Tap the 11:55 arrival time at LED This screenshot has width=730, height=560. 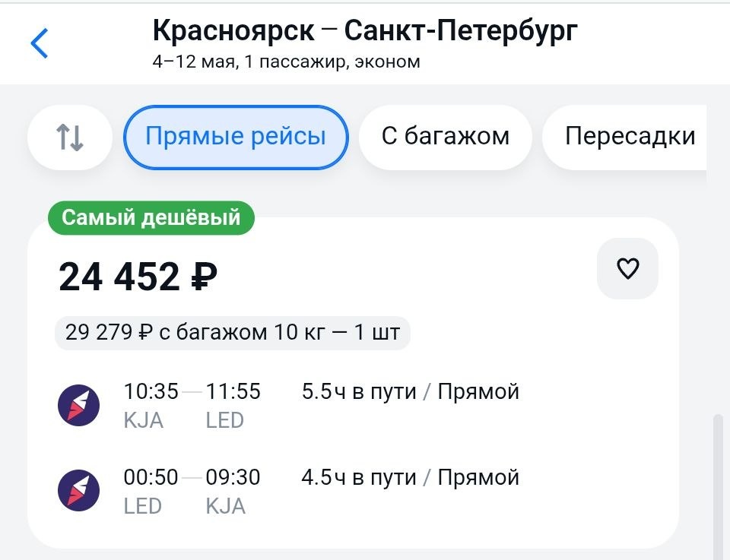tap(233, 392)
